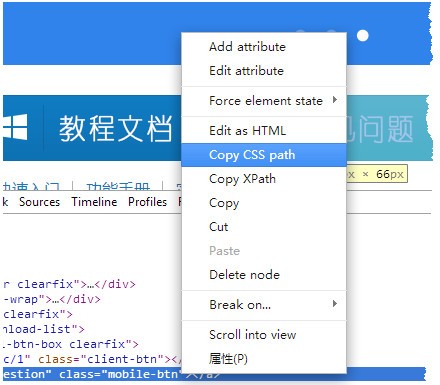440x385 pixels.
Task: Switch to the Timeline tab
Action: click(x=94, y=202)
